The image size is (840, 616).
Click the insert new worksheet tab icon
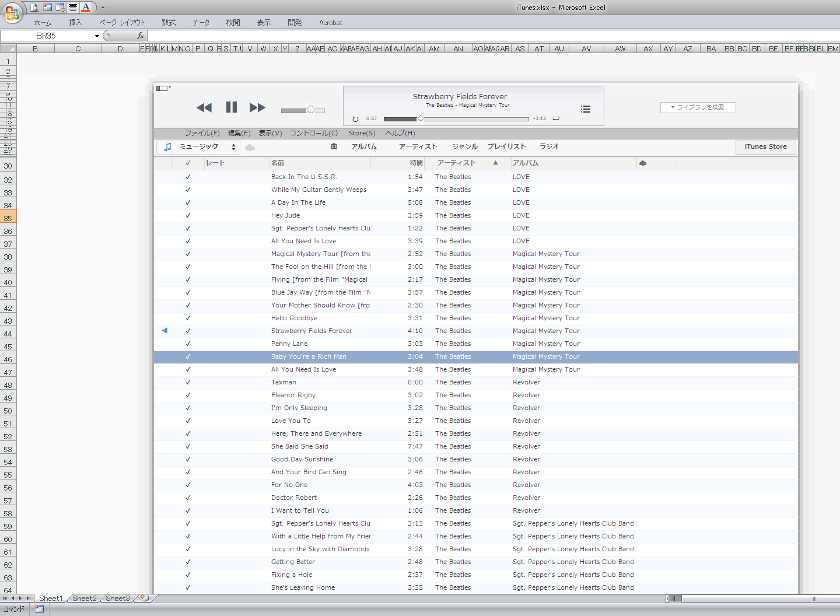(145, 598)
